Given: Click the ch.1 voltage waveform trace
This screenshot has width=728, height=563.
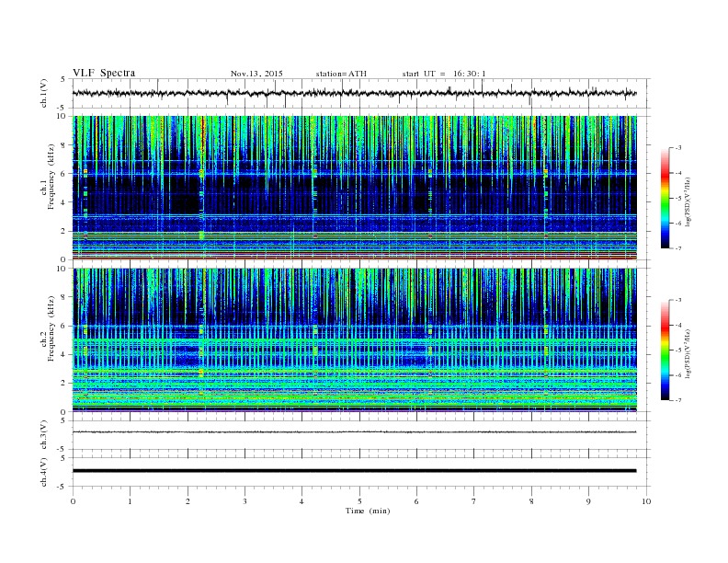Looking at the screenshot, I should pos(354,93).
